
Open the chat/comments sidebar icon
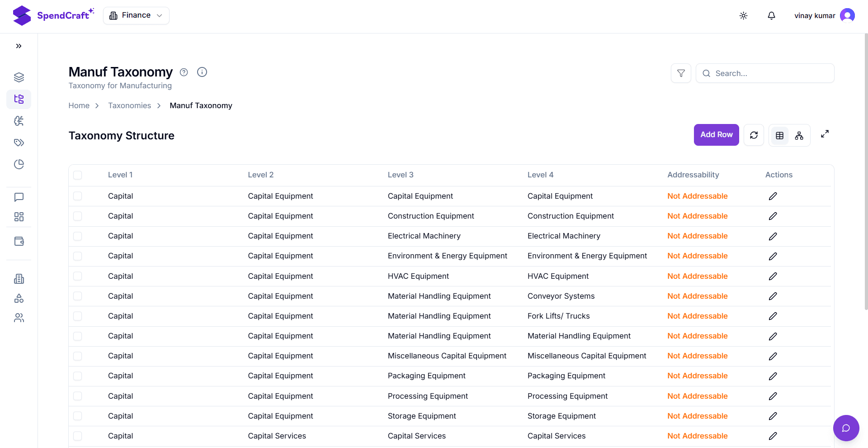[x=19, y=197]
